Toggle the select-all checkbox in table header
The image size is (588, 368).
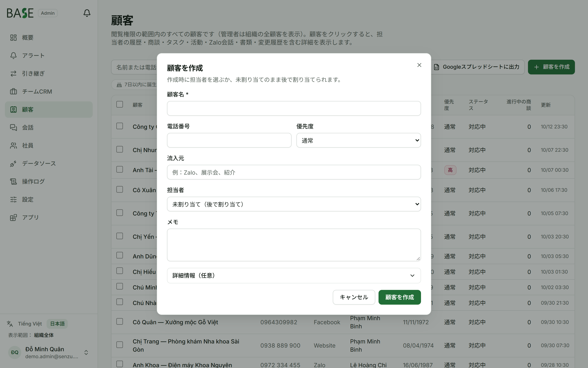120,104
